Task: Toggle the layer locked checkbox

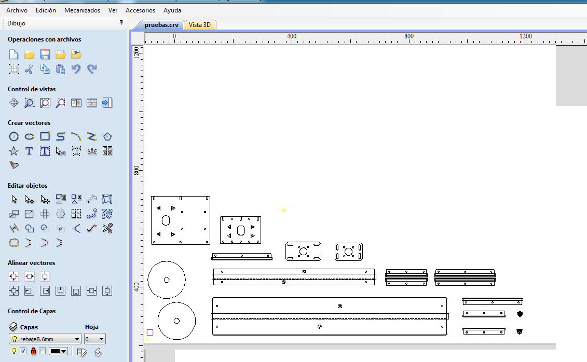Action: 42,351
